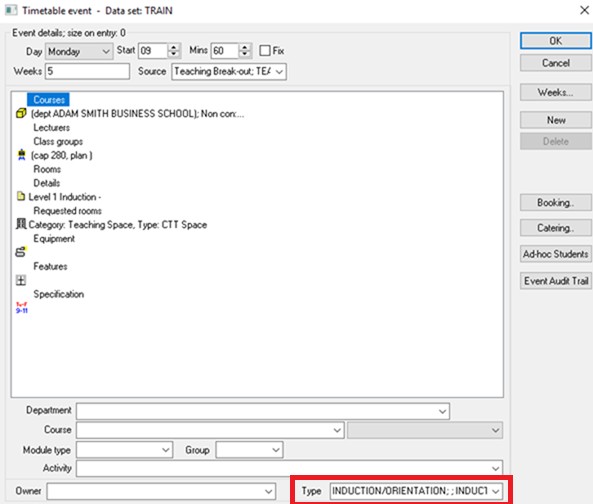Select the Features heading
The image size is (593, 504).
[x=50, y=267]
